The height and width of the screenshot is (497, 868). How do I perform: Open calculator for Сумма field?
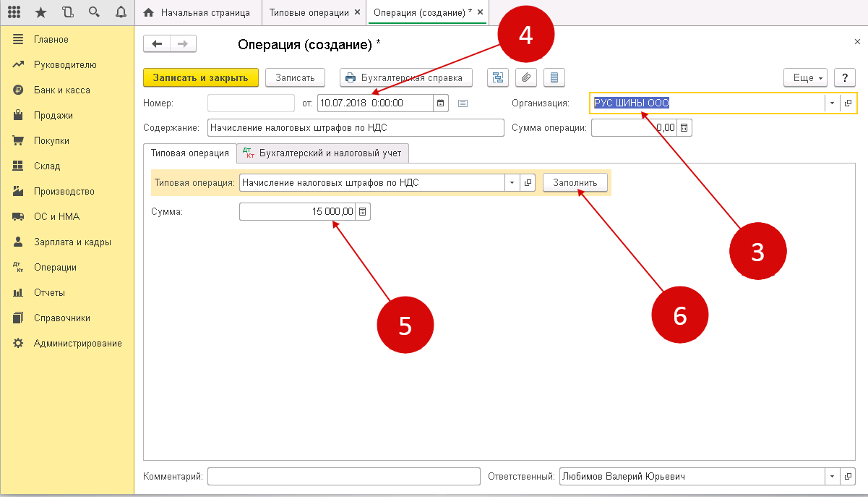tap(363, 211)
